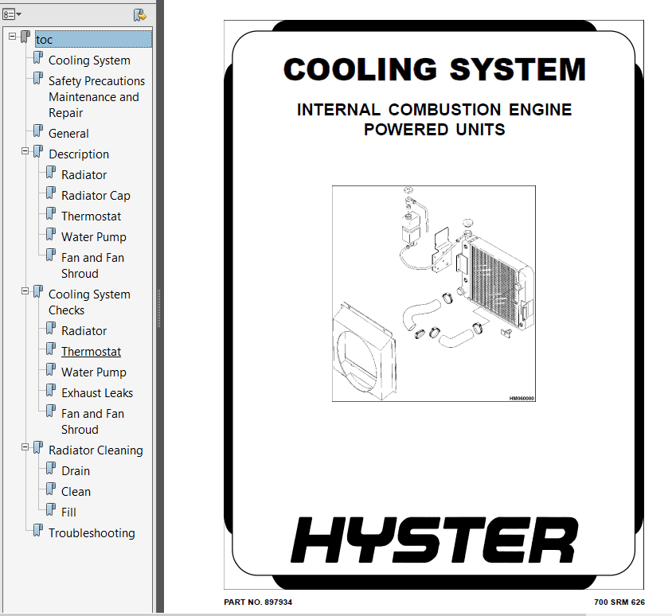
Task: Click the bookmark icon beside General
Action: pos(38,131)
